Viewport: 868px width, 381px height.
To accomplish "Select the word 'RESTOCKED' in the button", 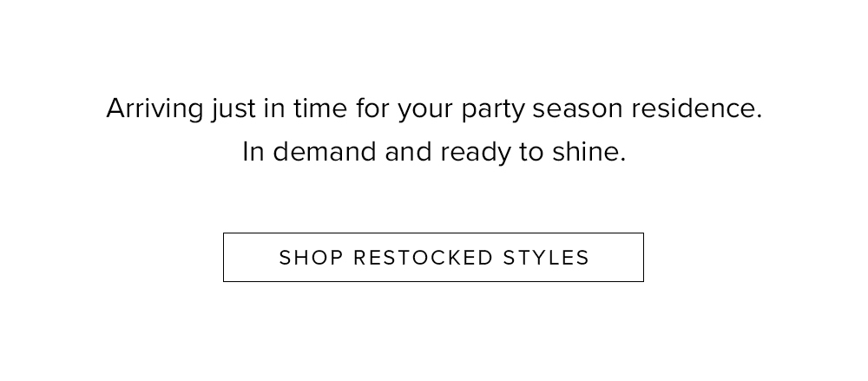I will coord(423,258).
